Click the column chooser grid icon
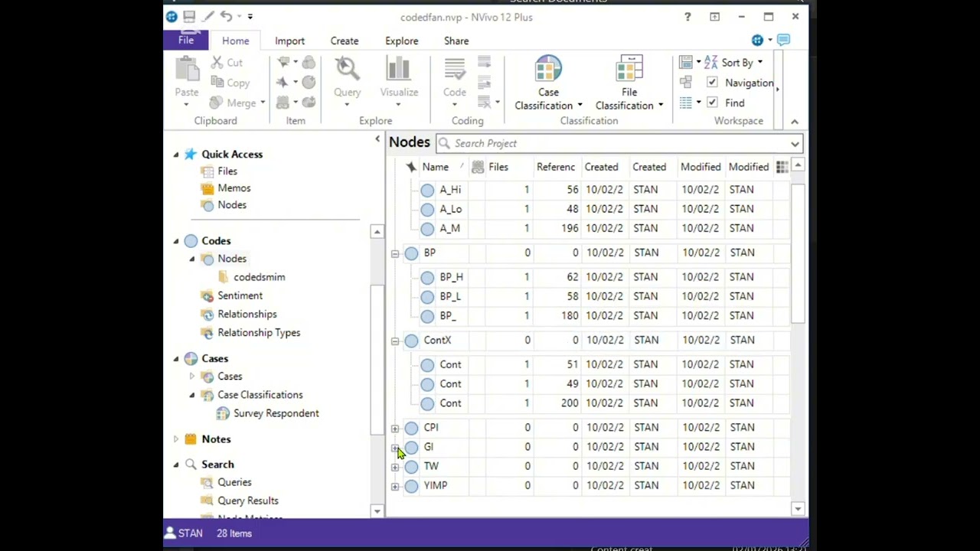 (782, 167)
